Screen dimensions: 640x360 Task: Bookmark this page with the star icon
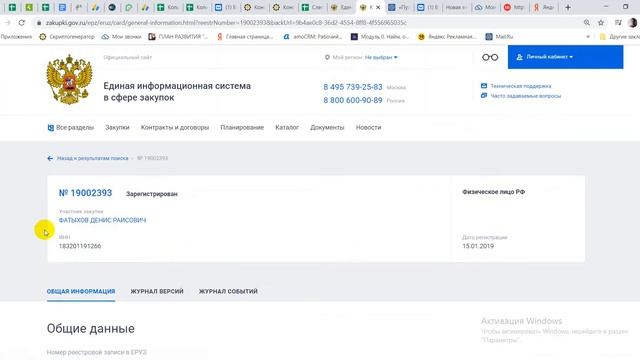pyautogui.click(x=601, y=23)
